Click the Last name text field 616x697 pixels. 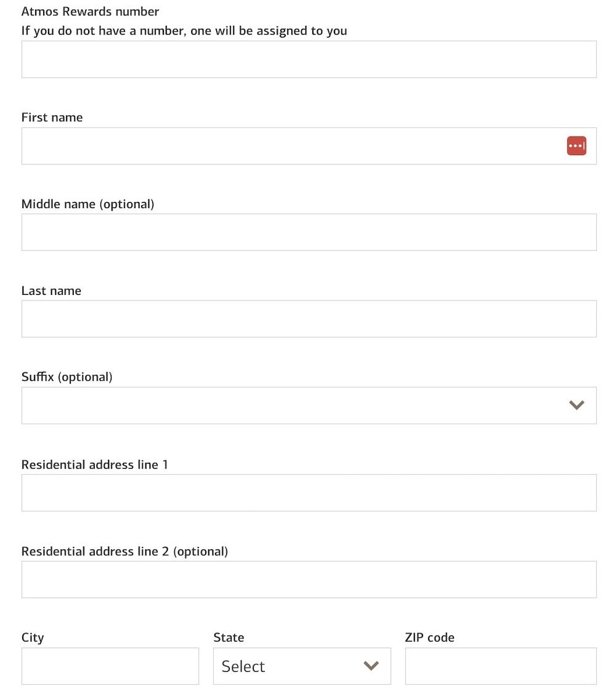pyautogui.click(x=309, y=319)
